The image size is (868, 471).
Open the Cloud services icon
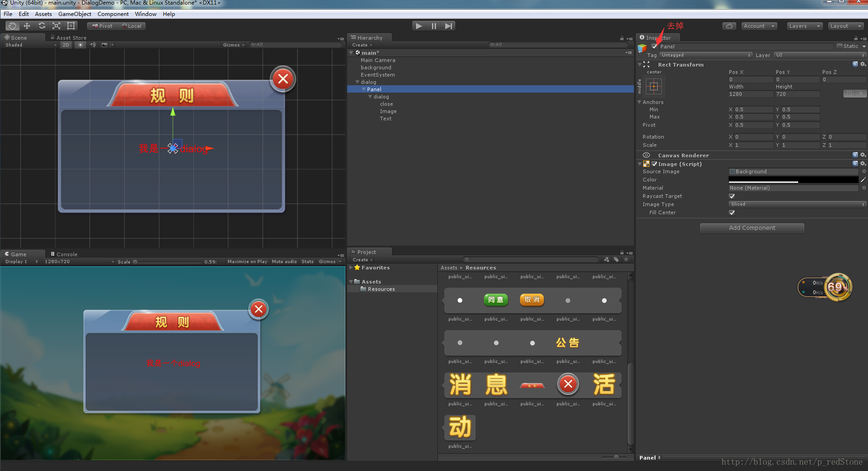click(x=729, y=26)
